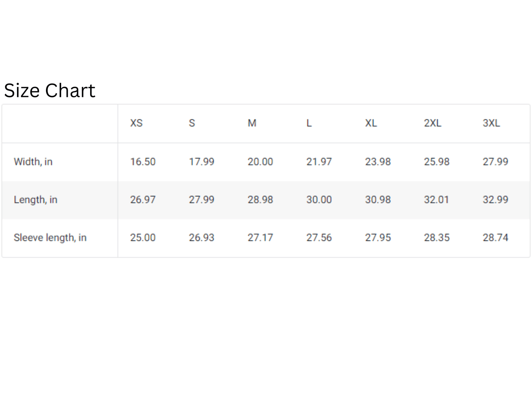Select the XS length value 26.97
Viewport: 532px width, 414px height.
pyautogui.click(x=143, y=200)
